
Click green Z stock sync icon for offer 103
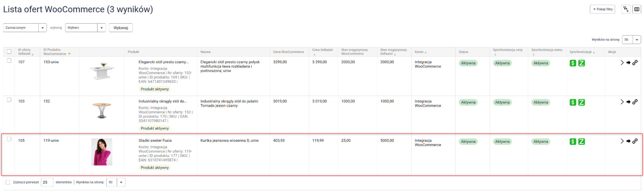[x=581, y=102]
